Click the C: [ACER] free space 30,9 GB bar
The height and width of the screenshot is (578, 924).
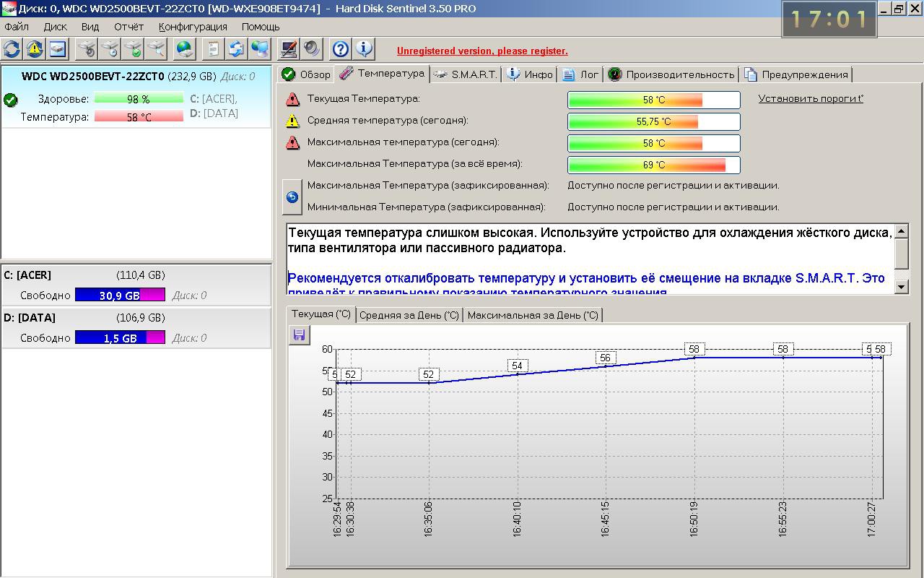(x=120, y=295)
